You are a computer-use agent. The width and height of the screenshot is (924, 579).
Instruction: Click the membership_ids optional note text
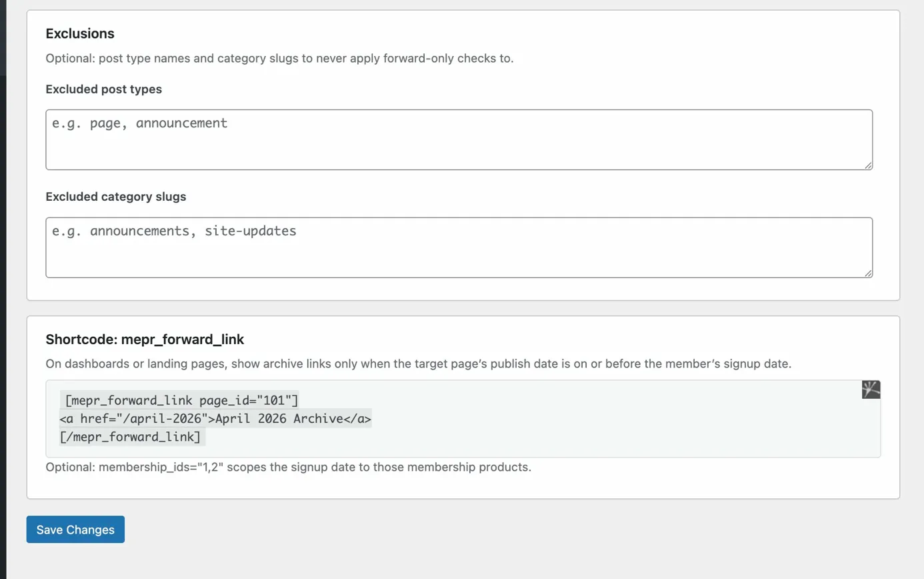pyautogui.click(x=287, y=467)
